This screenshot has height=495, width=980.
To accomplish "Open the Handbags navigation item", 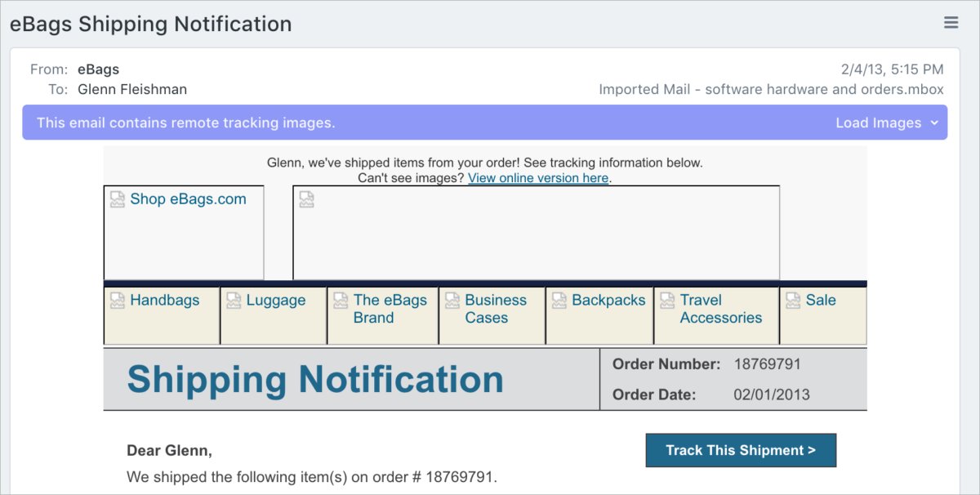I will pos(164,301).
